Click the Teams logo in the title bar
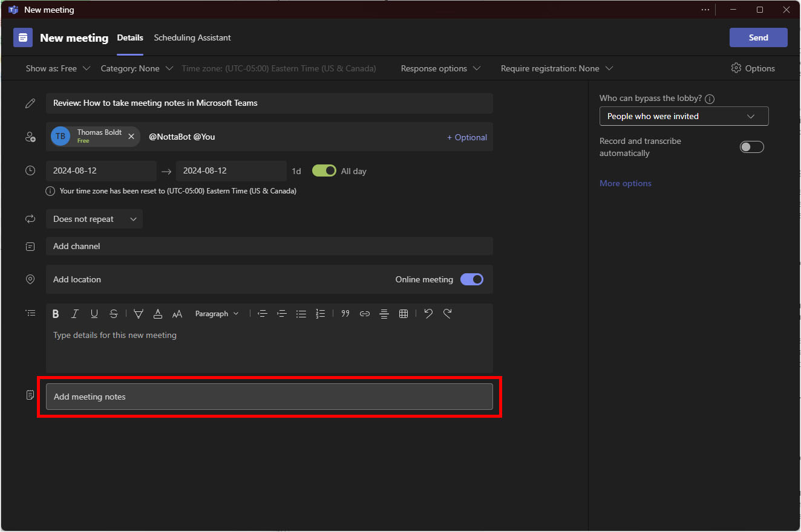Image resolution: width=801 pixels, height=532 pixels. click(x=13, y=10)
